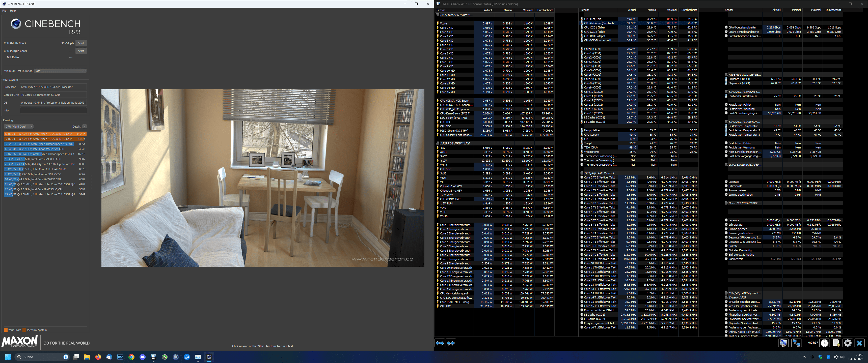
Task: Open sensor graph monitor taskbar icon
Action: click(198, 357)
